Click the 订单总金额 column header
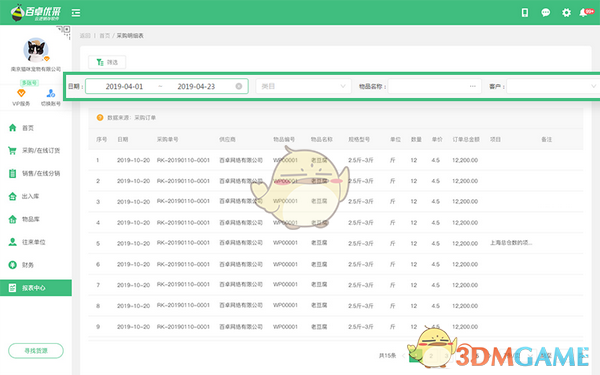 [466, 139]
